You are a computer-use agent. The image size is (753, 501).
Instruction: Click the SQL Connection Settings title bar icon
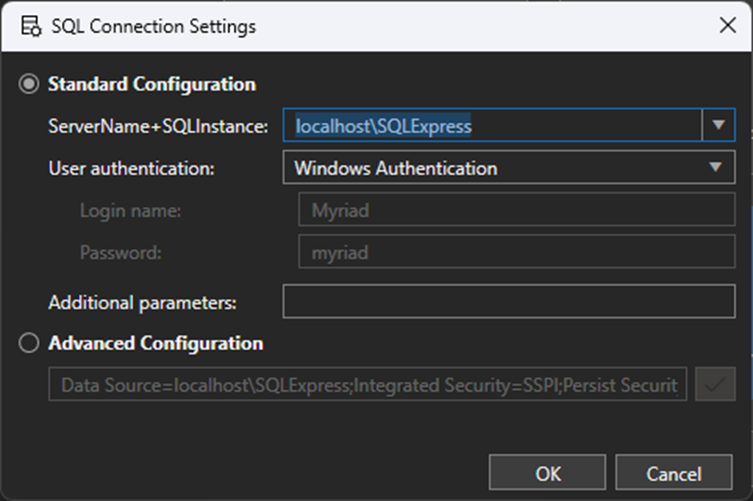pos(30,26)
